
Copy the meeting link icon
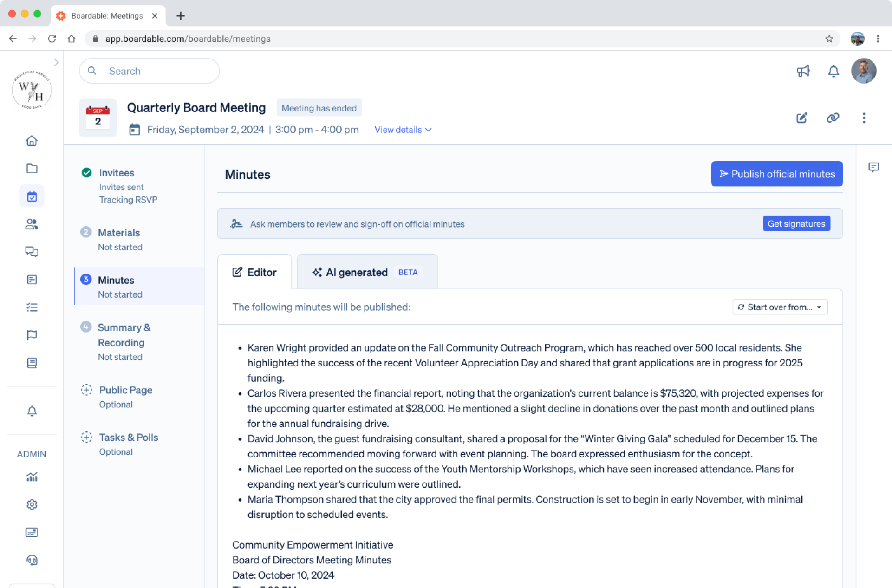pos(833,118)
